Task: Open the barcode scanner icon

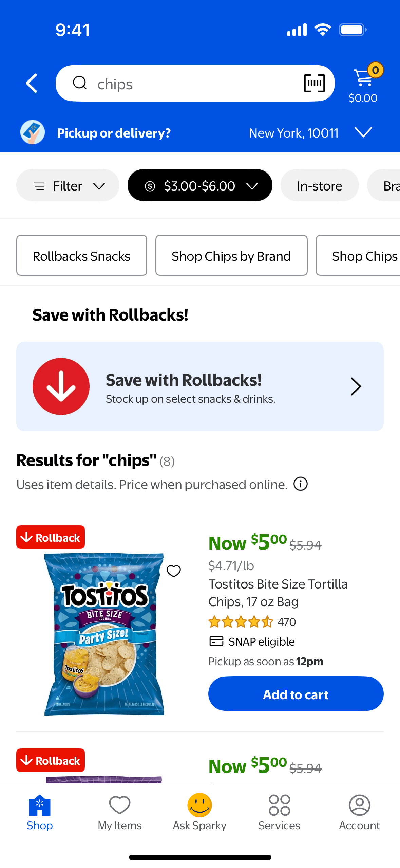Action: coord(314,83)
